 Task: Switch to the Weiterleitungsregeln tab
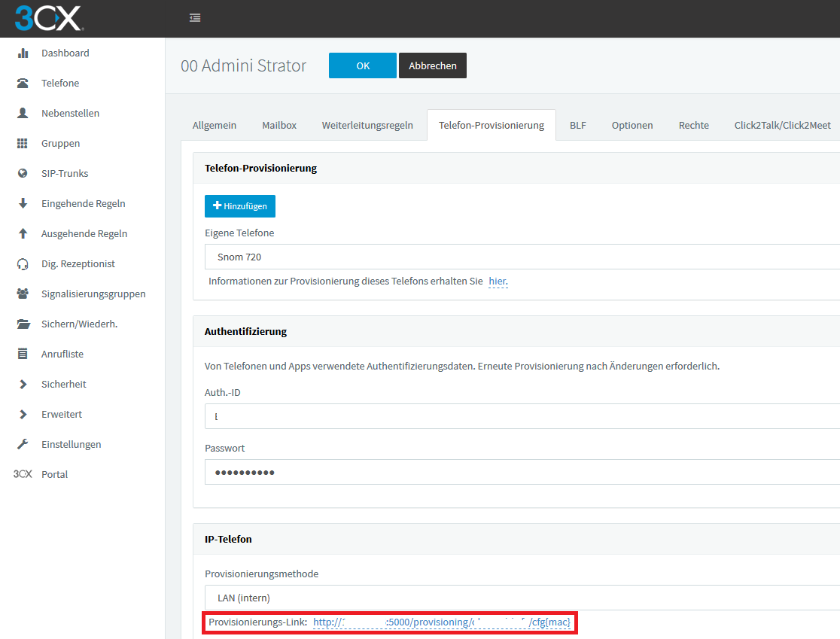367,126
